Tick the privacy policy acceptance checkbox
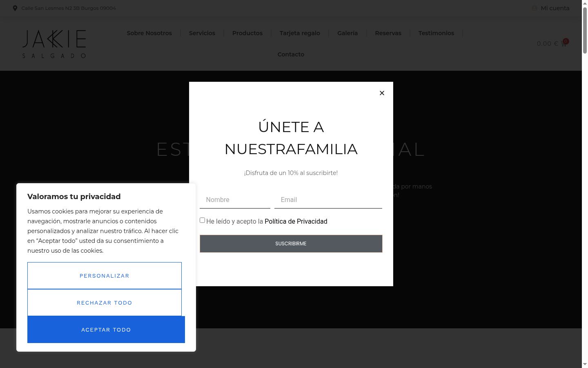The height and width of the screenshot is (368, 588). tap(202, 220)
